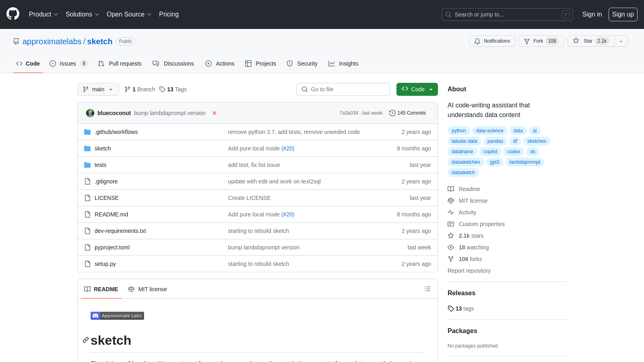Click the .github/workflows folder icon
Image resolution: width=644 pixels, height=362 pixels.
tap(87, 132)
